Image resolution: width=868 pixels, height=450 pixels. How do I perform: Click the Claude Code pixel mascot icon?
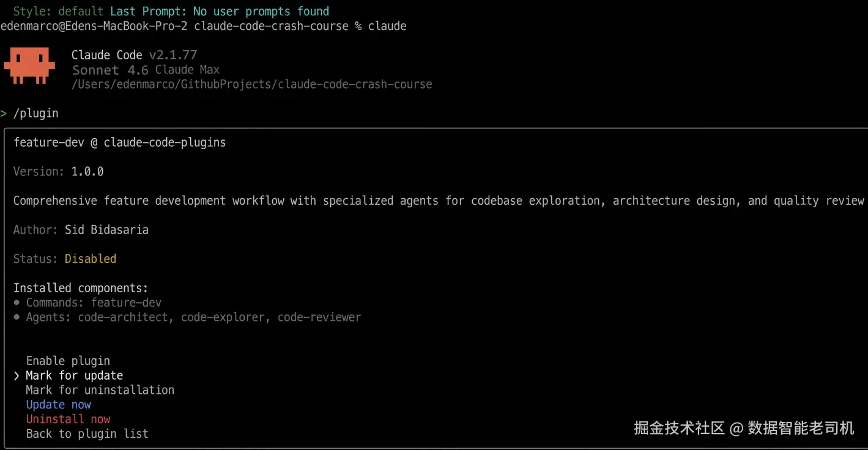click(x=29, y=65)
